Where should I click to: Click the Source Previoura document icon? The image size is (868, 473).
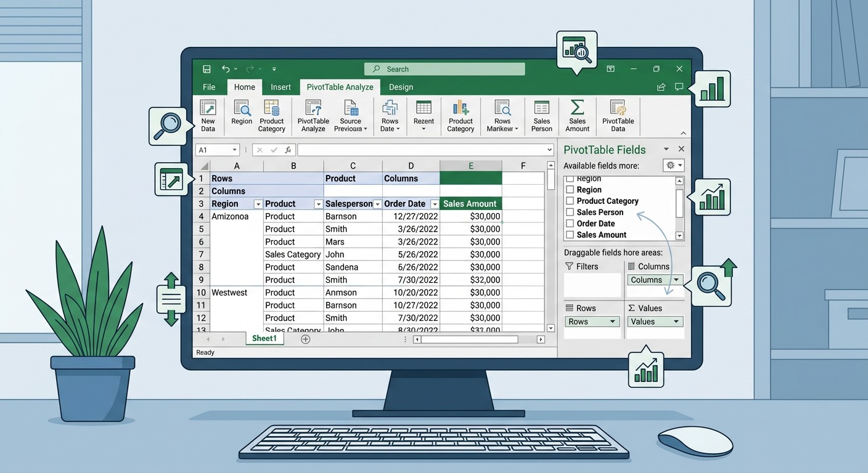pos(351,107)
